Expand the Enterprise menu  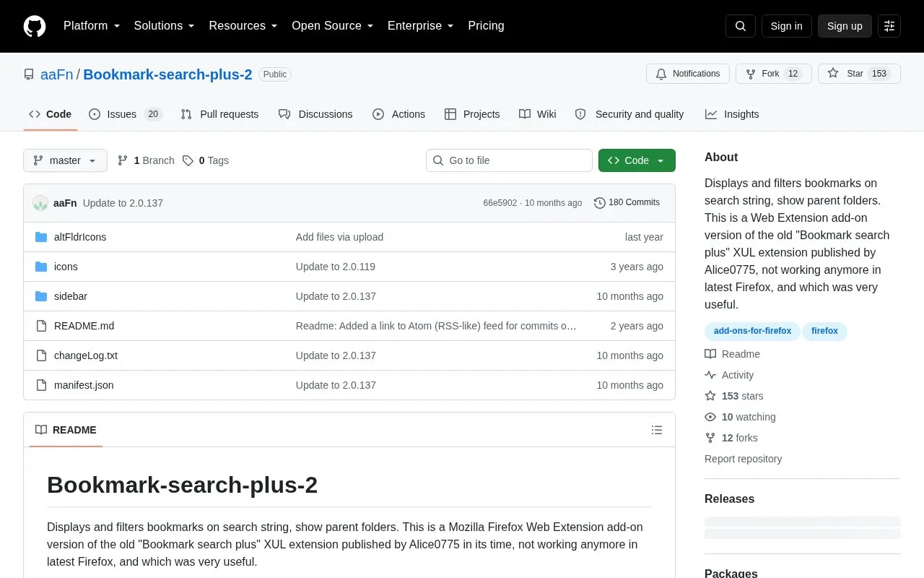pos(421,26)
